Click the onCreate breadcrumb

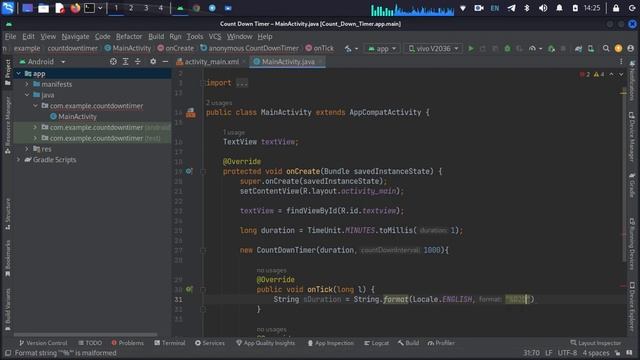176,48
